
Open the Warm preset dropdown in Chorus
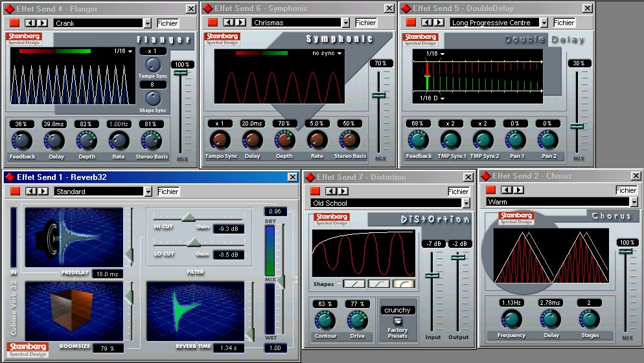[634, 202]
